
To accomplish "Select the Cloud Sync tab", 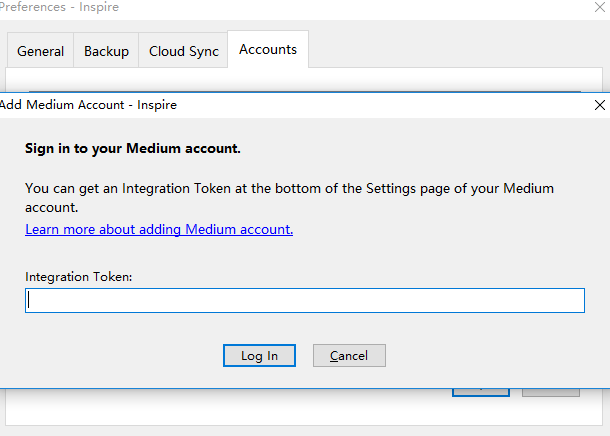I will tap(183, 51).
